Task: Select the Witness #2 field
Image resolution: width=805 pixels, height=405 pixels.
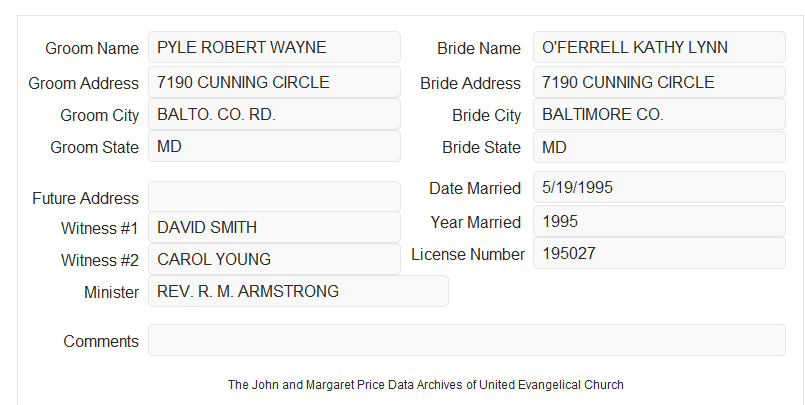Action: tap(274, 259)
